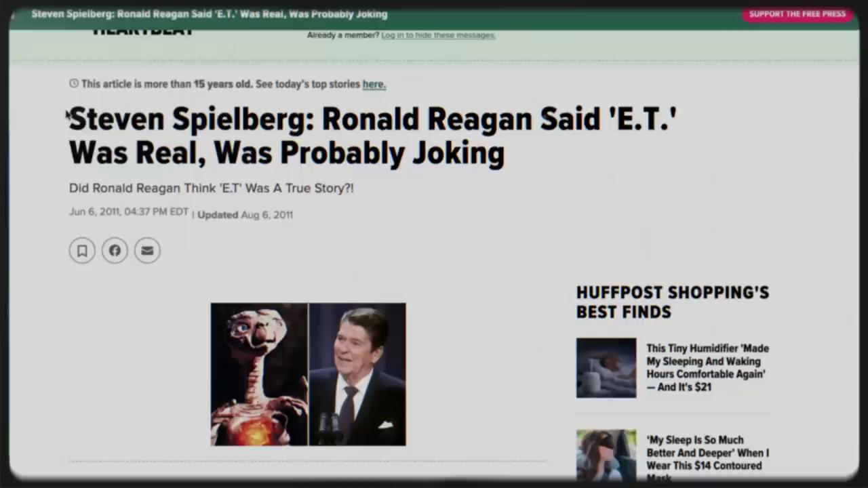Click the humidifier product thumbnail
Image resolution: width=868 pixels, height=488 pixels.
(x=606, y=368)
